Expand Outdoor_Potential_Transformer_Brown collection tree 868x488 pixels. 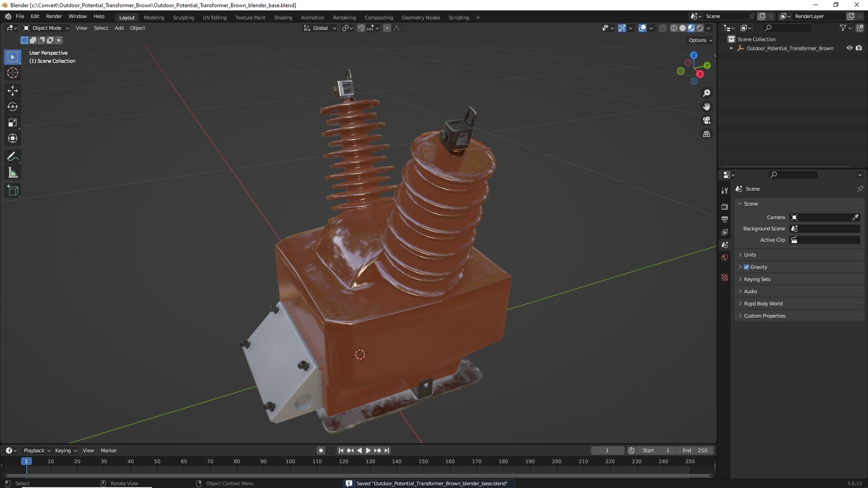731,48
